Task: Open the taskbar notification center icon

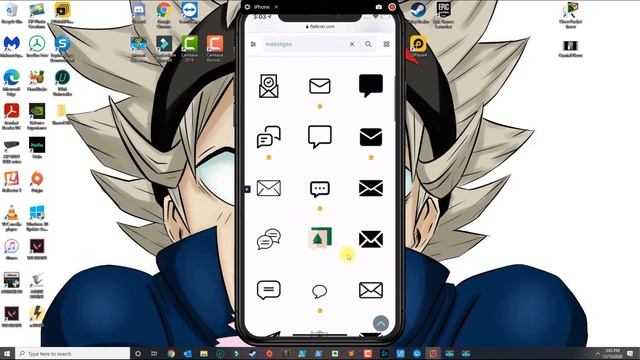Action: (630, 353)
